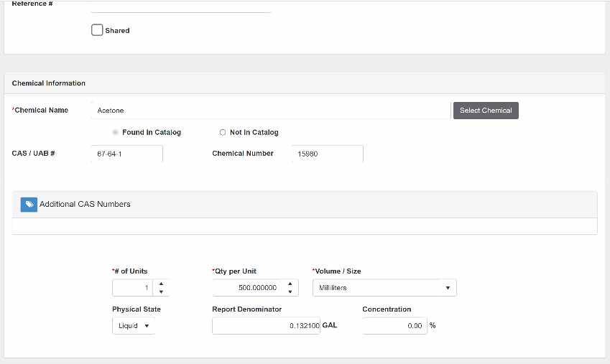Viewport: 610px width, 364px height.
Task: Click the Chemical Name field containing Acetone
Action: click(270, 111)
